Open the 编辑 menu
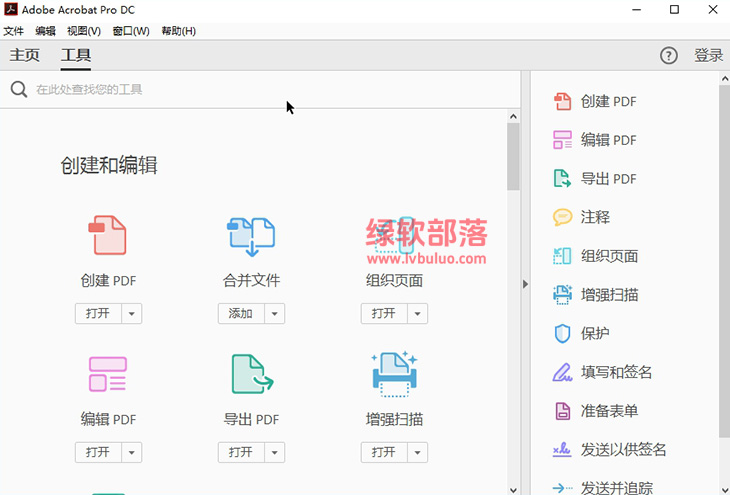The width and height of the screenshot is (730, 495). 45,31
